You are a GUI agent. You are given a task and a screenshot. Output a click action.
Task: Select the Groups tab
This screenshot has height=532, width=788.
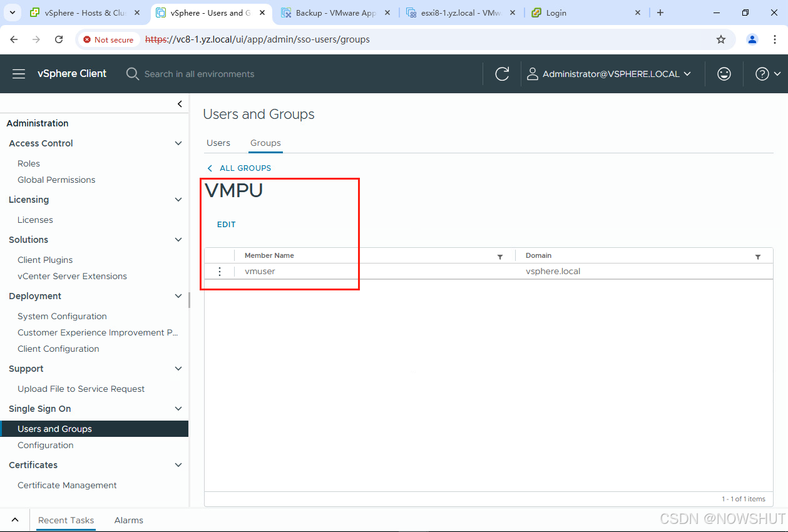tap(265, 143)
